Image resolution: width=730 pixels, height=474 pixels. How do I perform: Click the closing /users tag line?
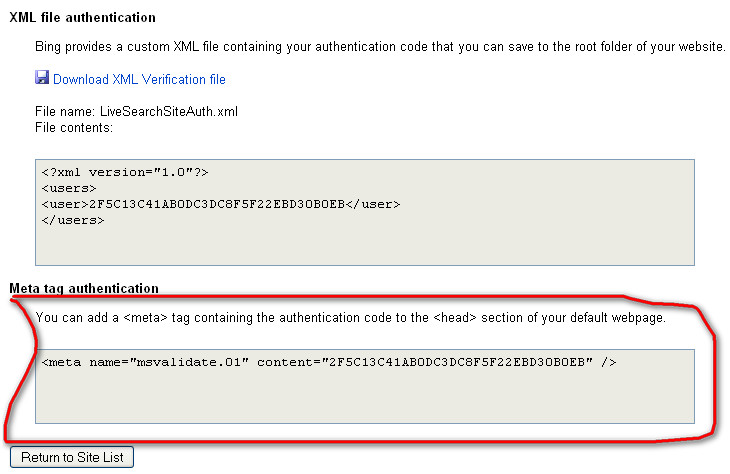73,220
